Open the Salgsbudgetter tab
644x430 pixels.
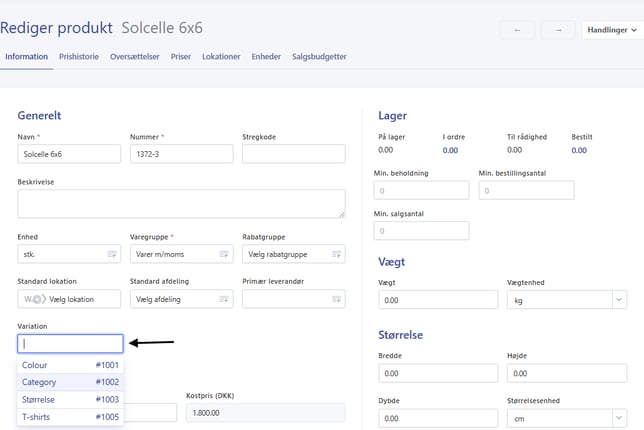pos(319,57)
